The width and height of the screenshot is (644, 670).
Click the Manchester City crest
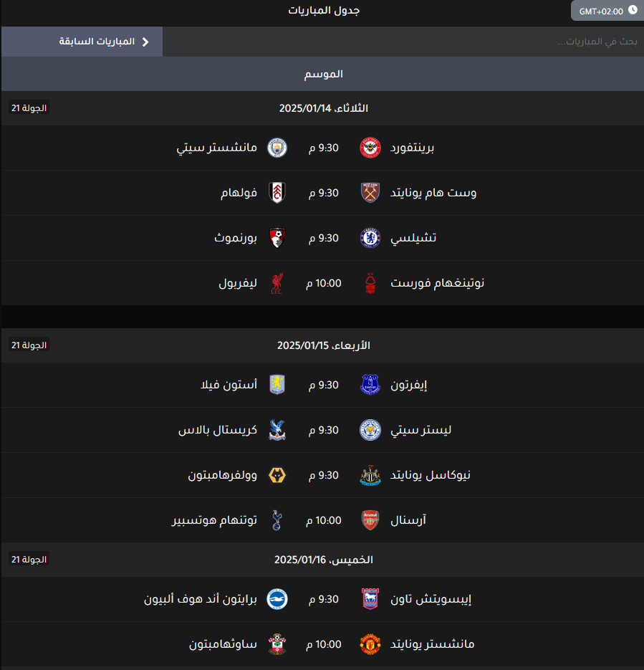(277, 148)
